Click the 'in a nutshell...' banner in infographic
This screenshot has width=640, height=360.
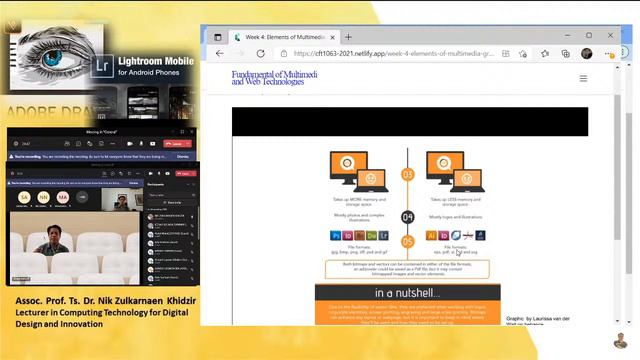(407, 293)
